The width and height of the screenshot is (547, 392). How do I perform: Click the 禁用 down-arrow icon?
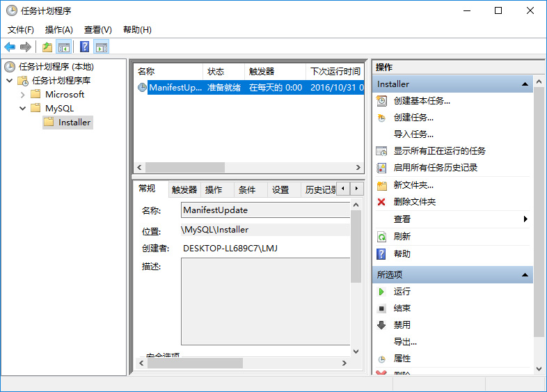coord(381,324)
